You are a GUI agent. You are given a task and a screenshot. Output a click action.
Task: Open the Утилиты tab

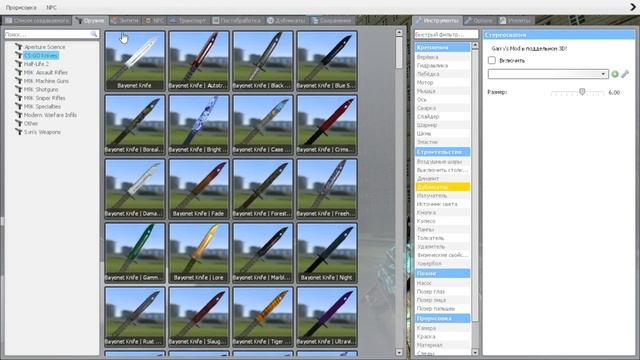(515, 20)
